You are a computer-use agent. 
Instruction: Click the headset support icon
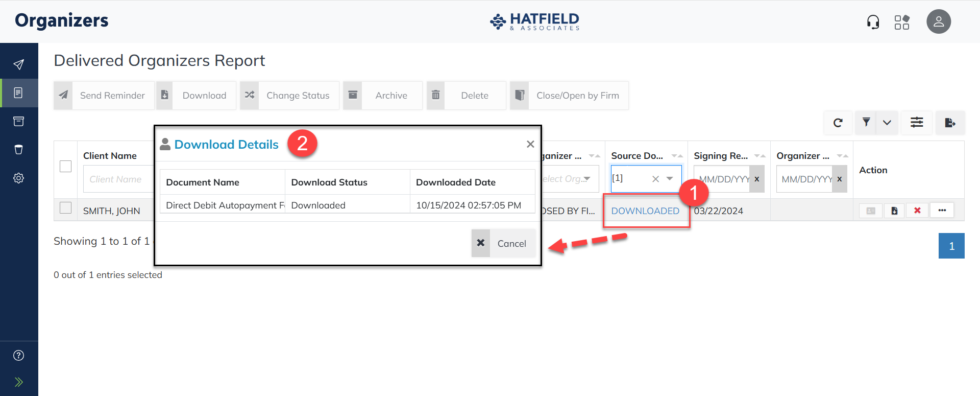[873, 22]
